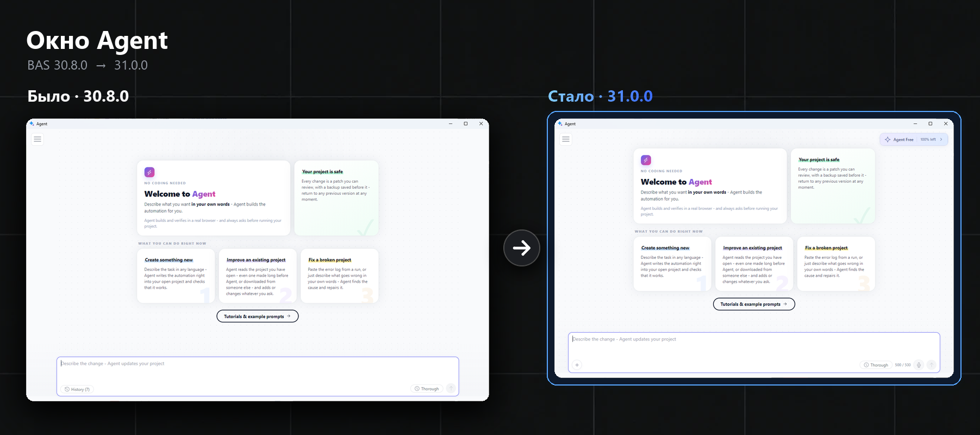
Task: Click the plus attach icon in 31.0.0 prompt
Action: coord(577,365)
